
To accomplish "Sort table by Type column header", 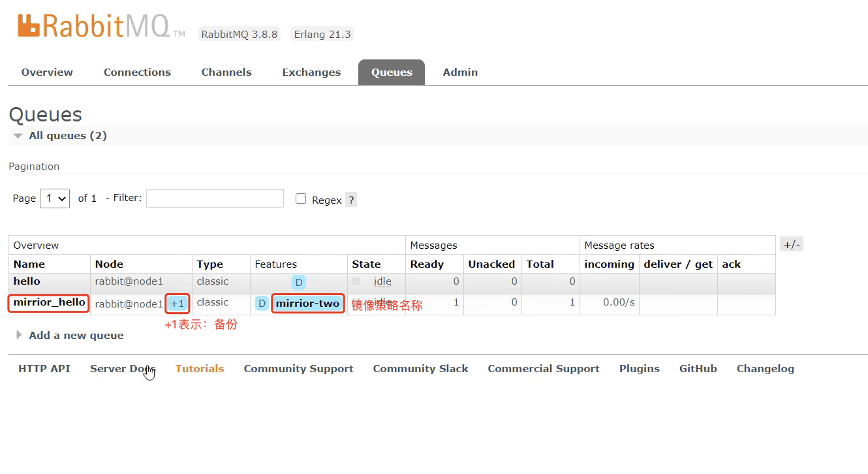I will pos(210,264).
